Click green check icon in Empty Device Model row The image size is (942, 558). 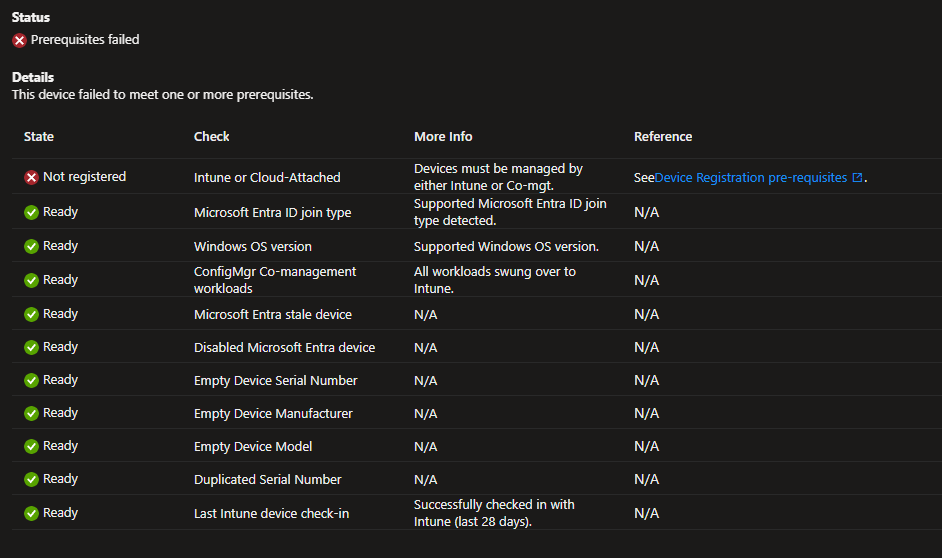pyautogui.click(x=31, y=446)
